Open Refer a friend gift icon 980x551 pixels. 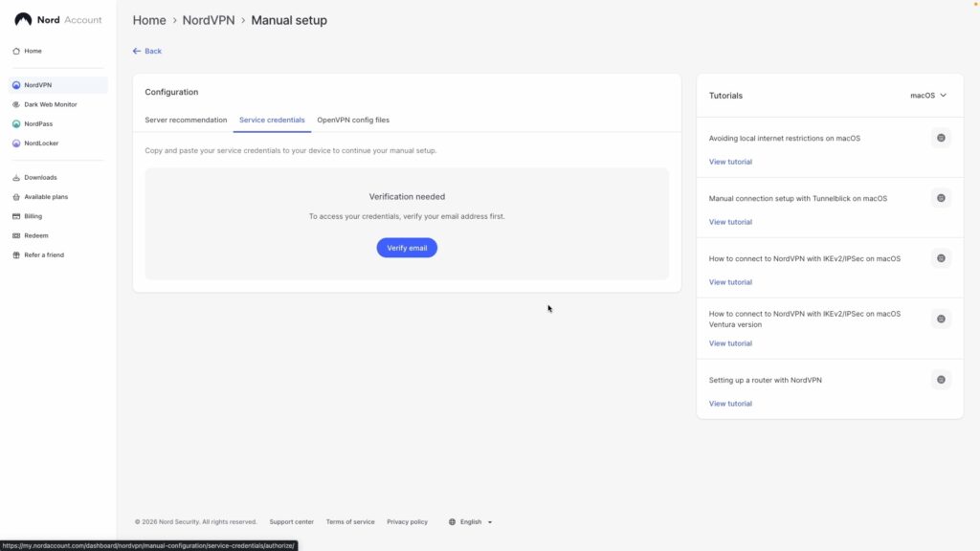pos(16,255)
